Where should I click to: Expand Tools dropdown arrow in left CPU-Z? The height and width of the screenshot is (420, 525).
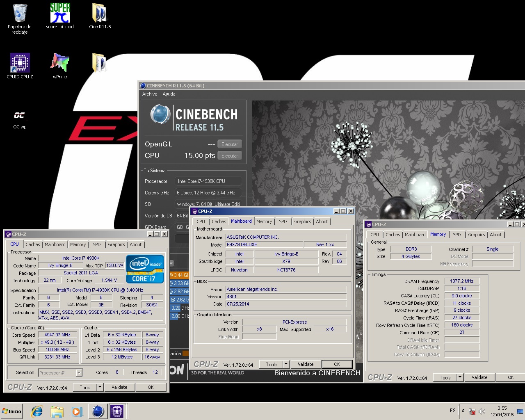click(100, 387)
